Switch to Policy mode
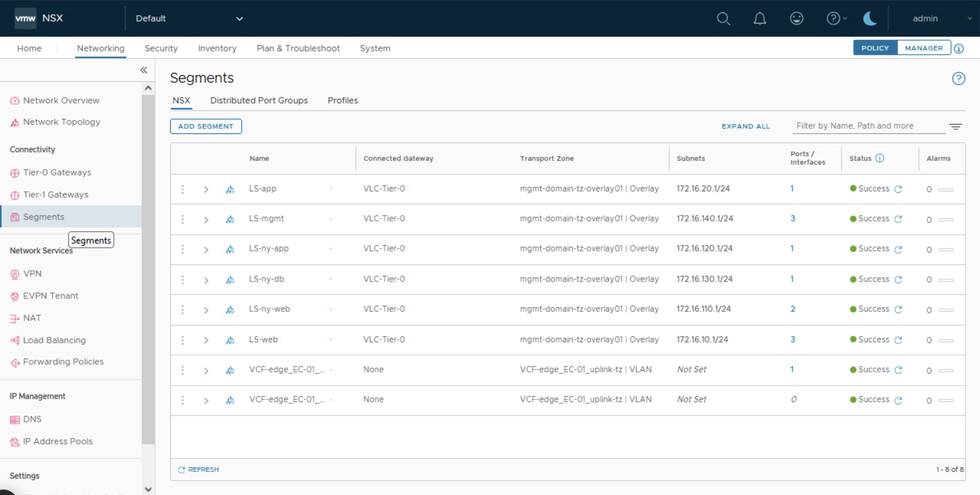The width and height of the screenshot is (980, 495). click(875, 48)
